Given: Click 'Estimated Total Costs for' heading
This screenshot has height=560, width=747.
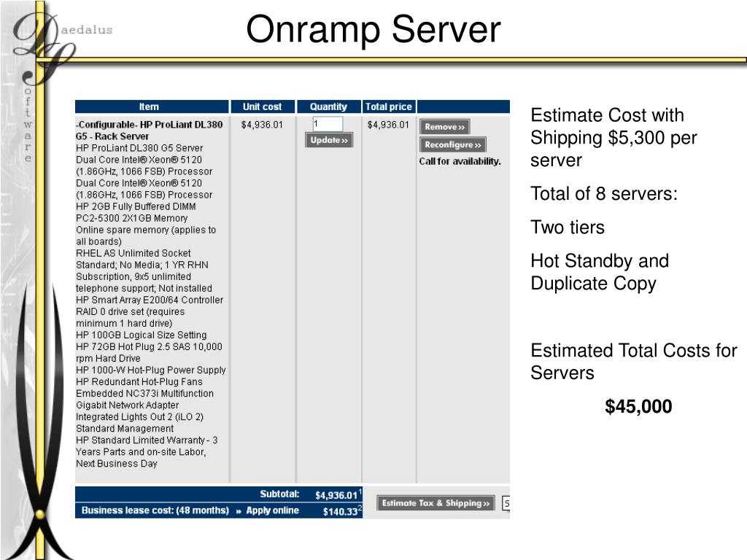Looking at the screenshot, I should [x=634, y=351].
